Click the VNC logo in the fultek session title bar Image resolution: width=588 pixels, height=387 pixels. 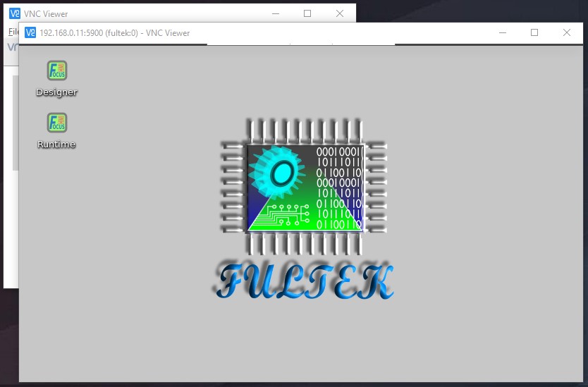point(30,32)
